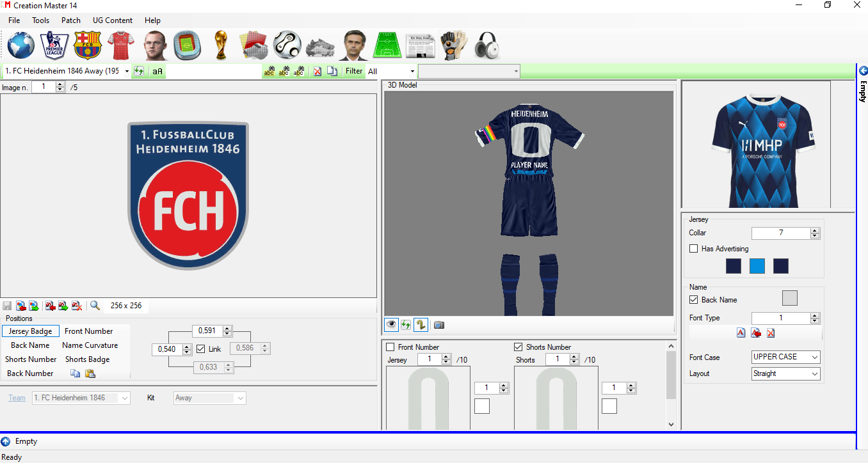The image size is (868, 463).
Task: Open the Audio headphones icon
Action: 487,45
